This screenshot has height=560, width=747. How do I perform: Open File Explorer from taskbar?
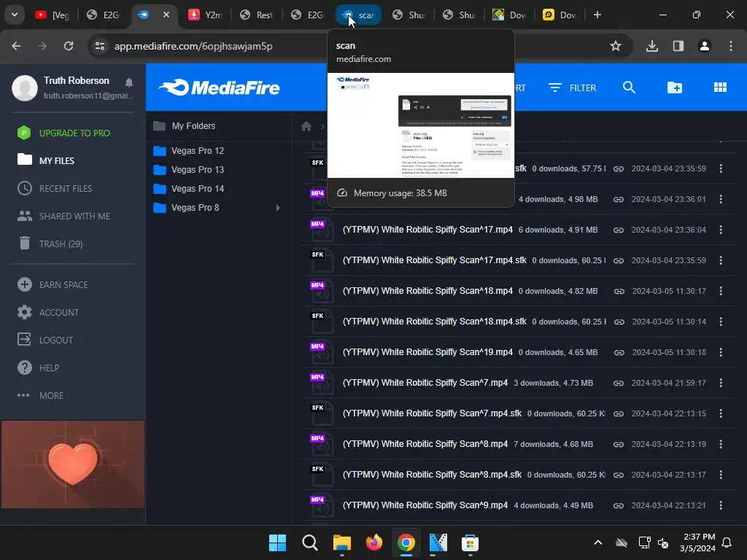point(341,542)
